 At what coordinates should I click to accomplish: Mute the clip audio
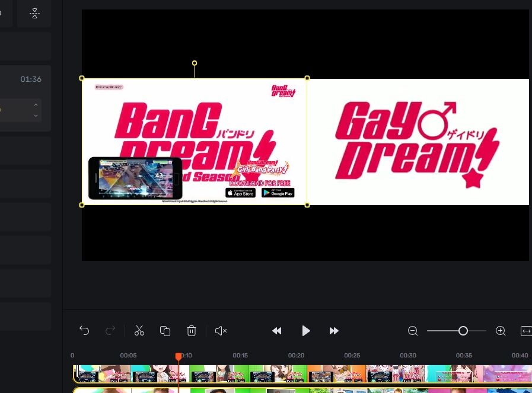pos(221,331)
